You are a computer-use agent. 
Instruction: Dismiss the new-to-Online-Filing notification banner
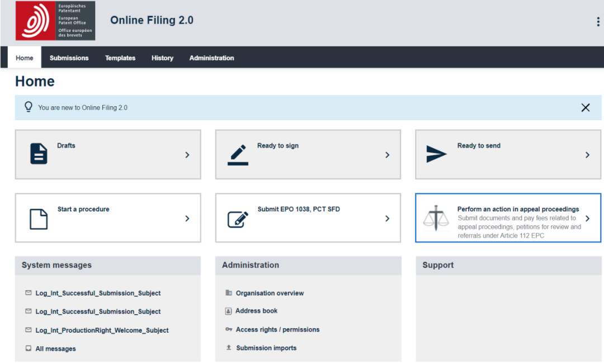click(586, 107)
